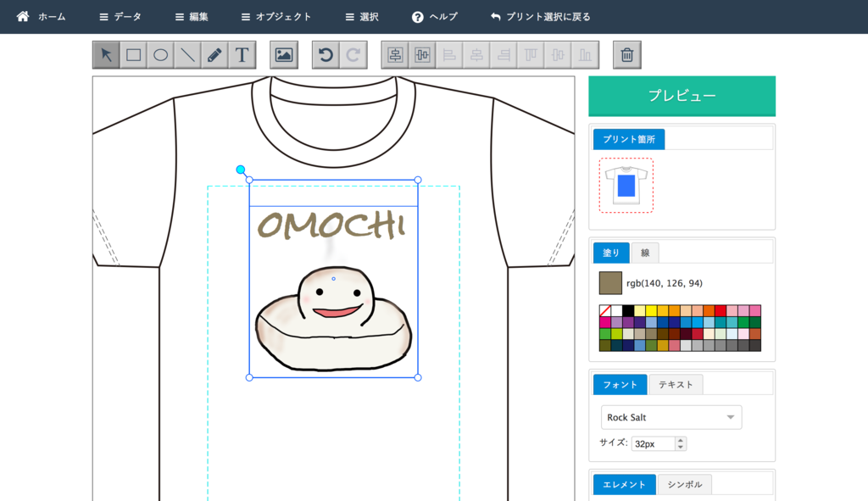Open the Rock Salt font dropdown
The width and height of the screenshot is (868, 501).
[x=671, y=417]
